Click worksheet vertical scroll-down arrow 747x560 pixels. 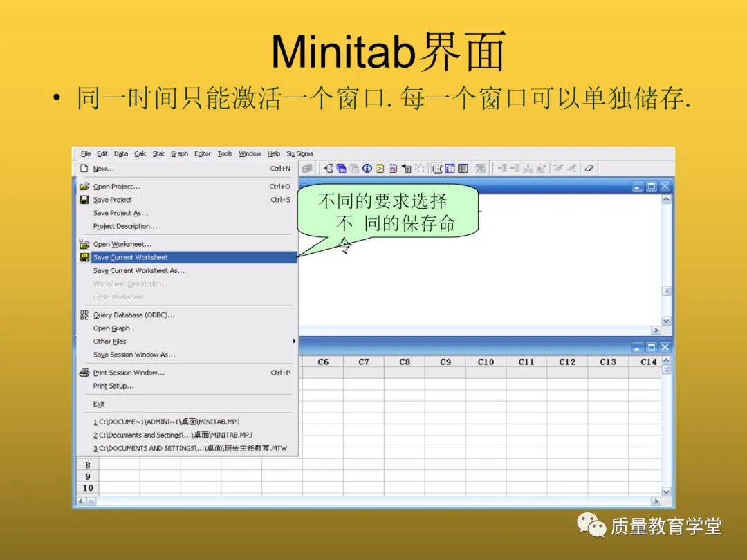[667, 492]
